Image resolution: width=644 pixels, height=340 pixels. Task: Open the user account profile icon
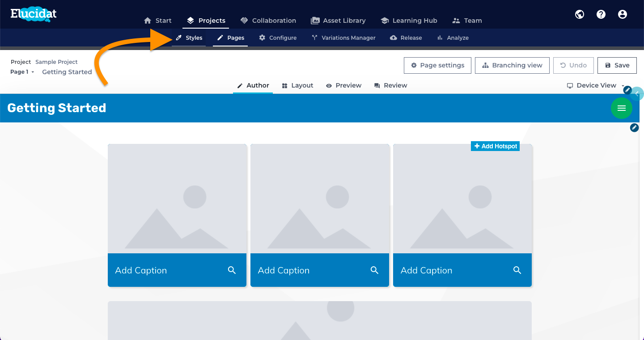[x=623, y=14]
